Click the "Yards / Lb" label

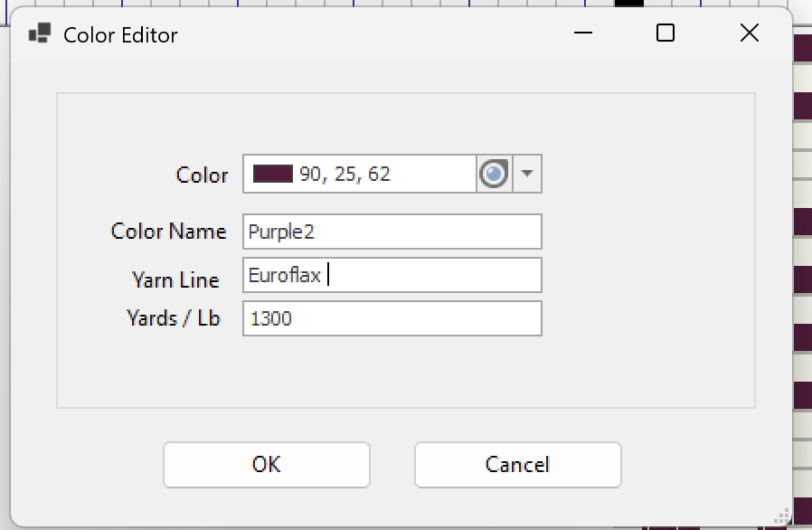click(x=174, y=318)
